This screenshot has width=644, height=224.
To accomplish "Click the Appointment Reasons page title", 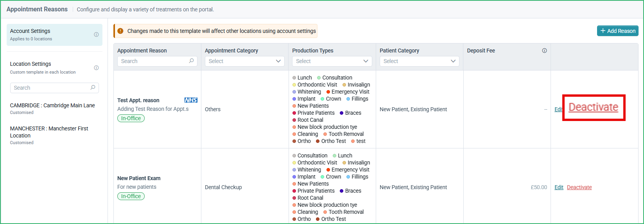I will tap(37, 9).
